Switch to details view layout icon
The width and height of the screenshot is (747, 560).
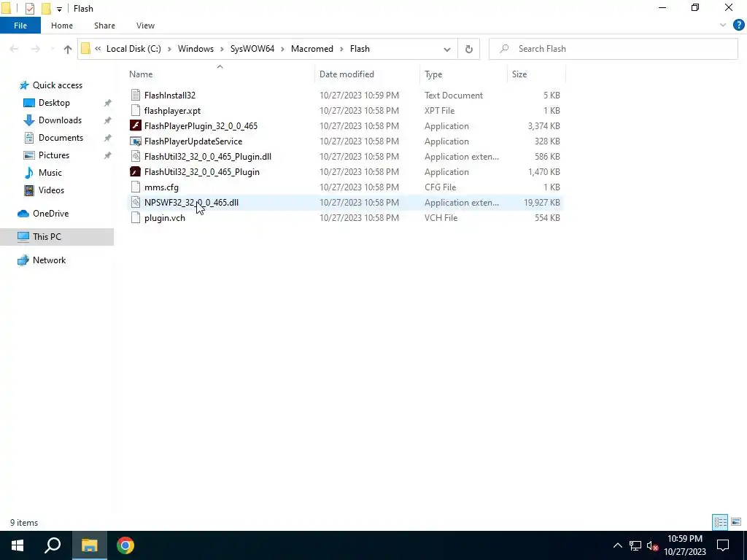pyautogui.click(x=720, y=522)
